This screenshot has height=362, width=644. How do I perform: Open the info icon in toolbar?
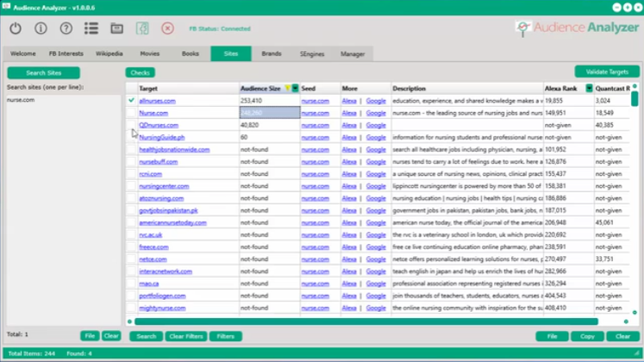41,28
